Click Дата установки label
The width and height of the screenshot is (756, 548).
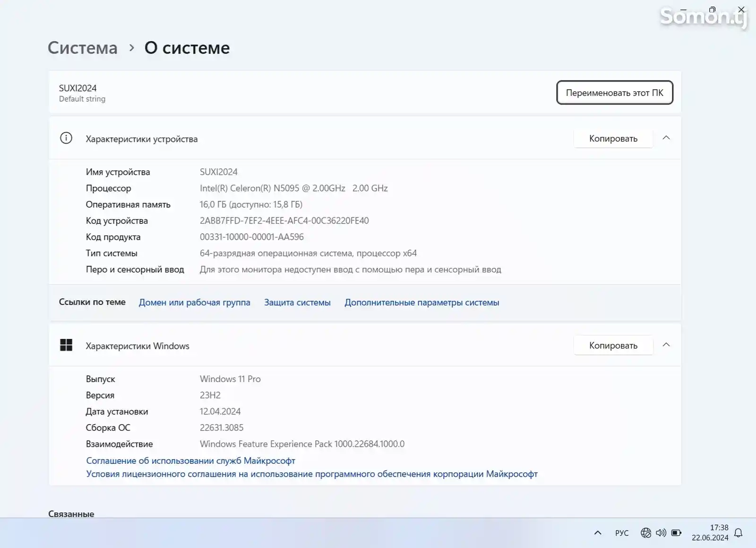[x=117, y=411]
